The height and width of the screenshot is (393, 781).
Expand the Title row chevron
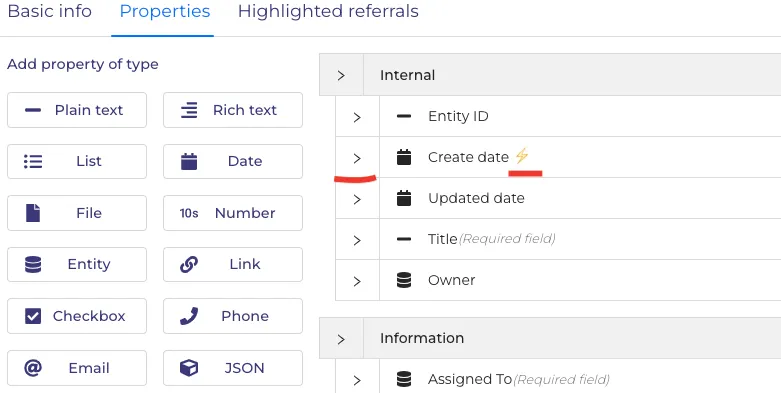[x=357, y=240]
